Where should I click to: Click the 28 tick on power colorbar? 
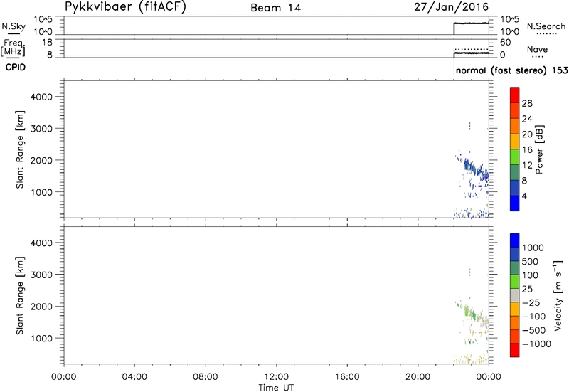[x=527, y=103]
